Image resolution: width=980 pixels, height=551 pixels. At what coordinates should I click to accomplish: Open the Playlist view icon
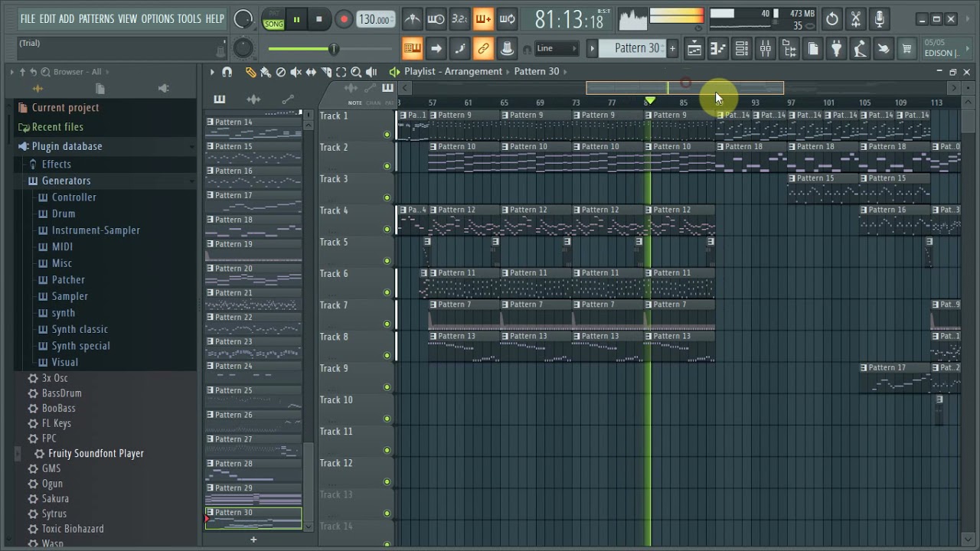[694, 49]
